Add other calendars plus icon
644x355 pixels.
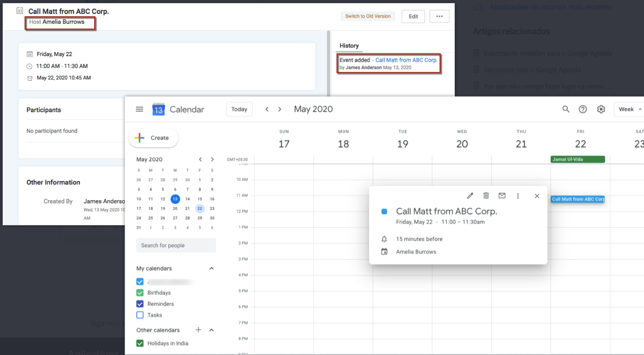click(198, 330)
